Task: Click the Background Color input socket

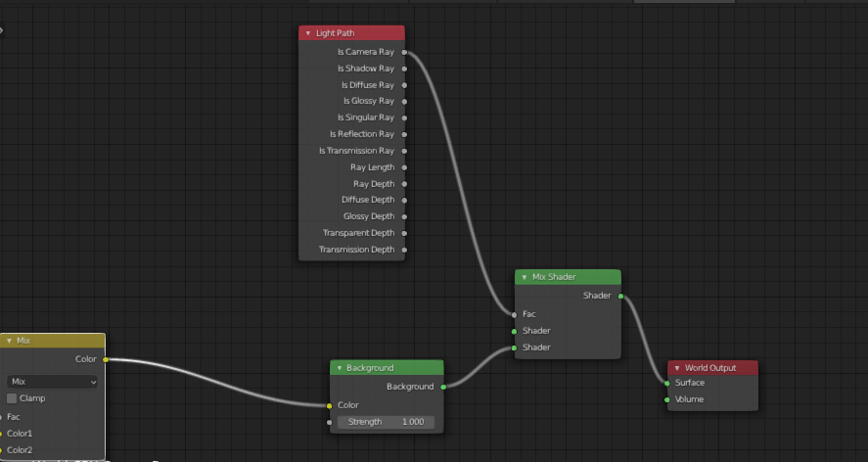Action: [330, 406]
